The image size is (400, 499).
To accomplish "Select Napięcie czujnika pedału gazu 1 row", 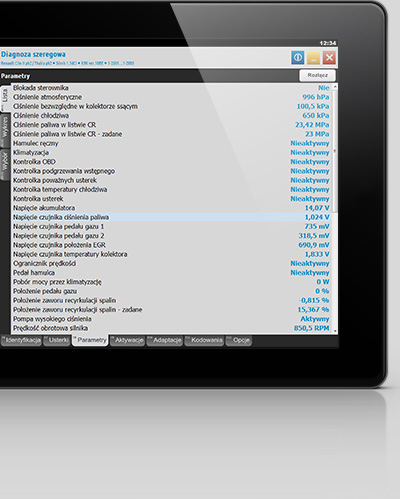I will pos(172,226).
